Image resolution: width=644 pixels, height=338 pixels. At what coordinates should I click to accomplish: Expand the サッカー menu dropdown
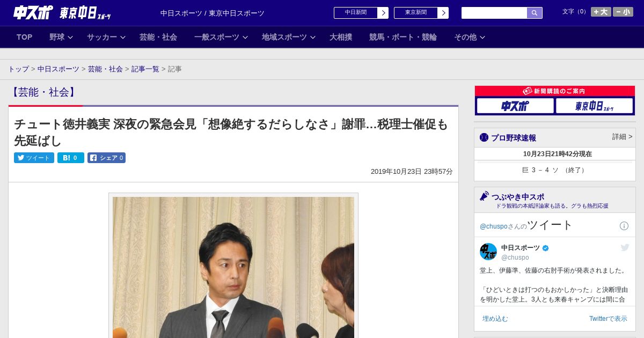[x=106, y=37]
